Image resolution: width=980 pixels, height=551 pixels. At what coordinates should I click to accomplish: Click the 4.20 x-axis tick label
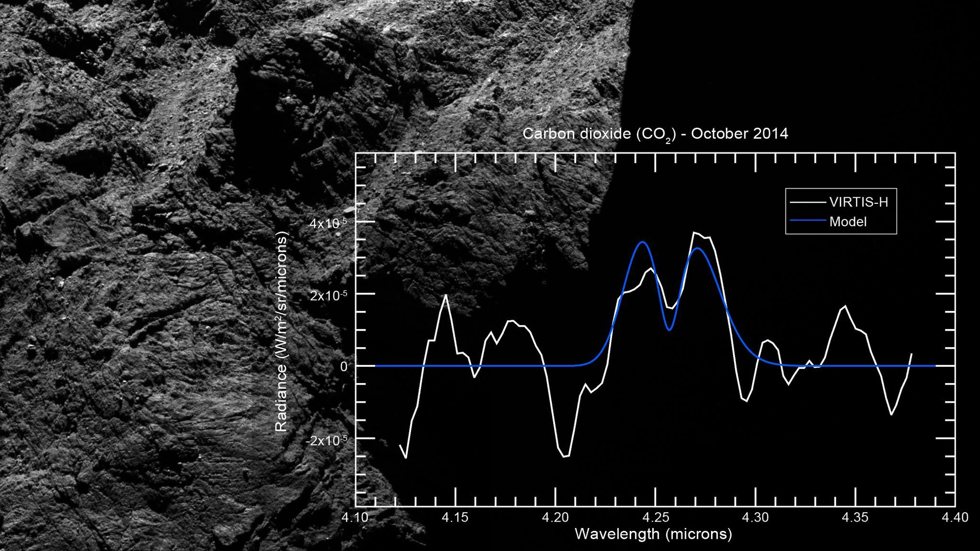coord(555,517)
